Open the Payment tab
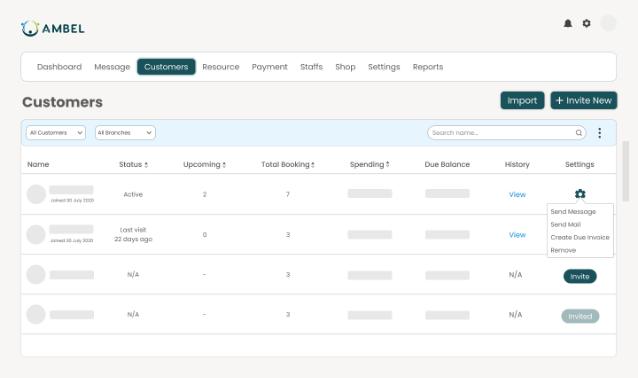 269,67
